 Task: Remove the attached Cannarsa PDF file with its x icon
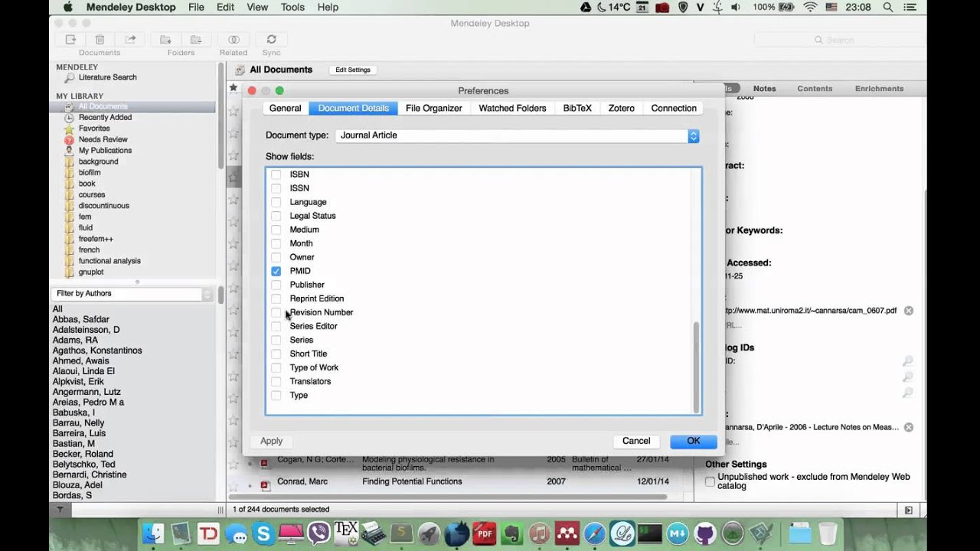908,427
